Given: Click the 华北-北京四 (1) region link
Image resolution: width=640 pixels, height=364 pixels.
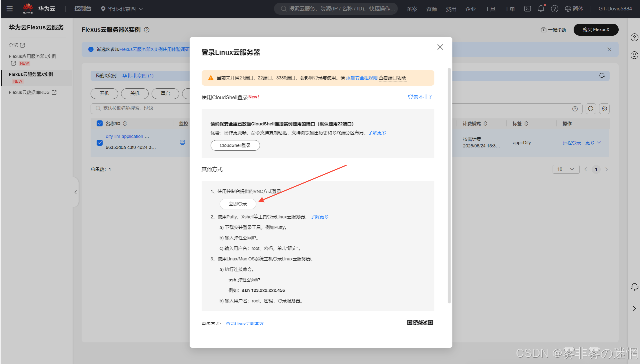Looking at the screenshot, I should 138,76.
